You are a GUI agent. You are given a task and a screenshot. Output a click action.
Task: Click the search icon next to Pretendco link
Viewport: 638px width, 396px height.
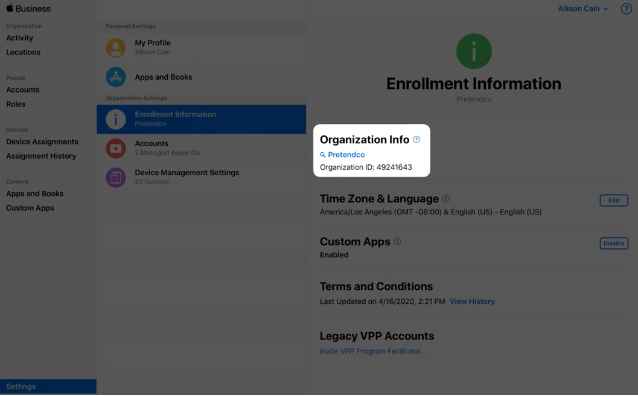pos(323,155)
